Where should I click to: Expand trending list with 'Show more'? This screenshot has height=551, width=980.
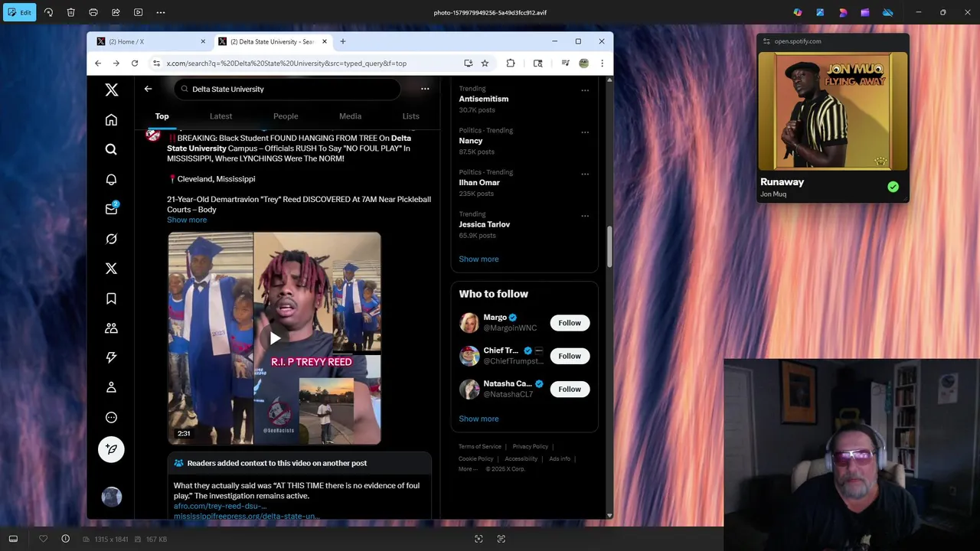(x=479, y=259)
